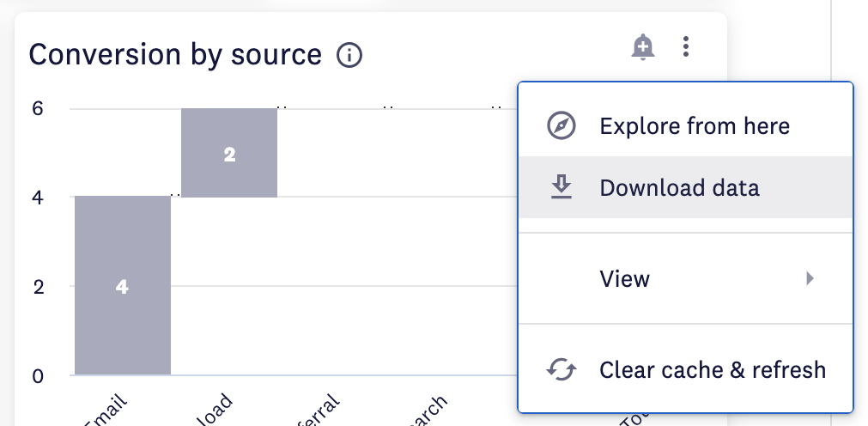Click the circular refresh arrows icon
This screenshot has width=868, height=426.
click(561, 369)
